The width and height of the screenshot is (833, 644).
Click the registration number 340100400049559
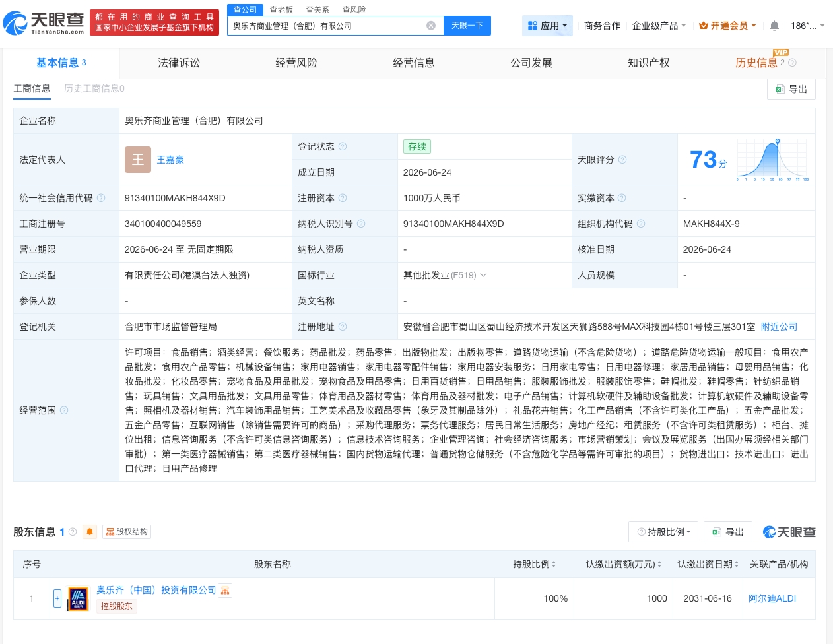tap(163, 224)
